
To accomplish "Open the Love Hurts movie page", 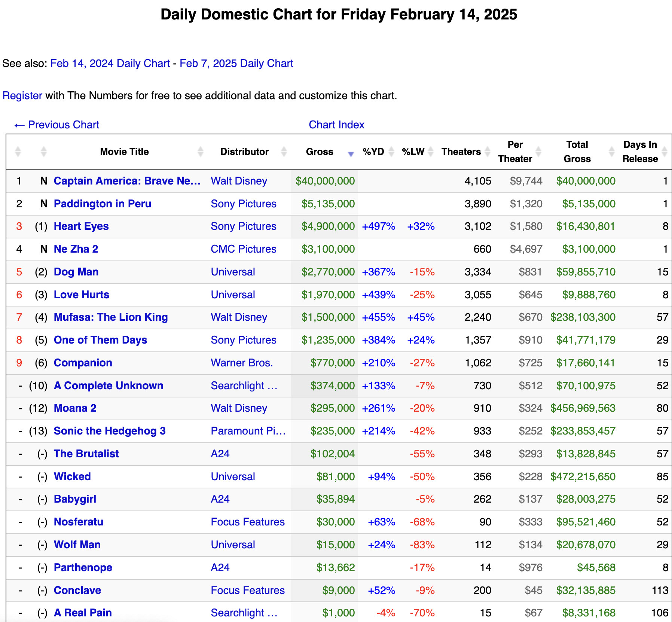I will point(82,295).
